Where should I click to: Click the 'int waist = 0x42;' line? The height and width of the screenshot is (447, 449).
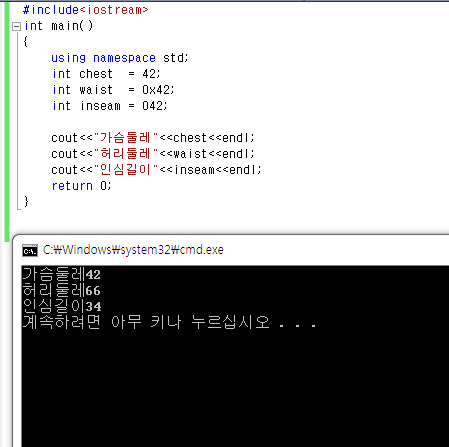click(x=113, y=90)
